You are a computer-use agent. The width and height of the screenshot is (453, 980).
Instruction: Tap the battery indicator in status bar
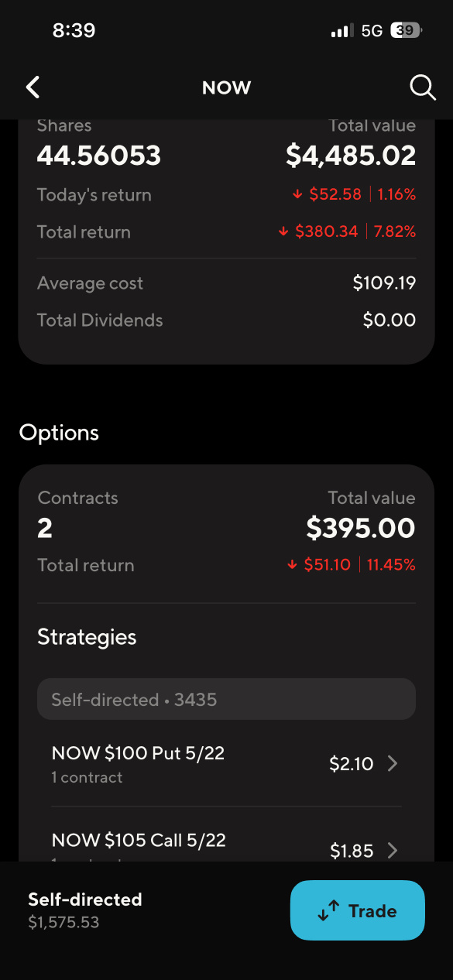pos(406,31)
